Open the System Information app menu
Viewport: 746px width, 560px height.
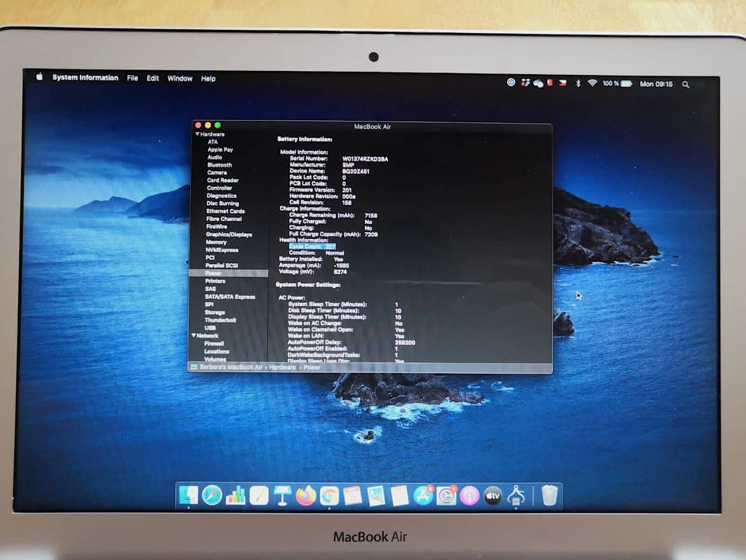[x=85, y=77]
